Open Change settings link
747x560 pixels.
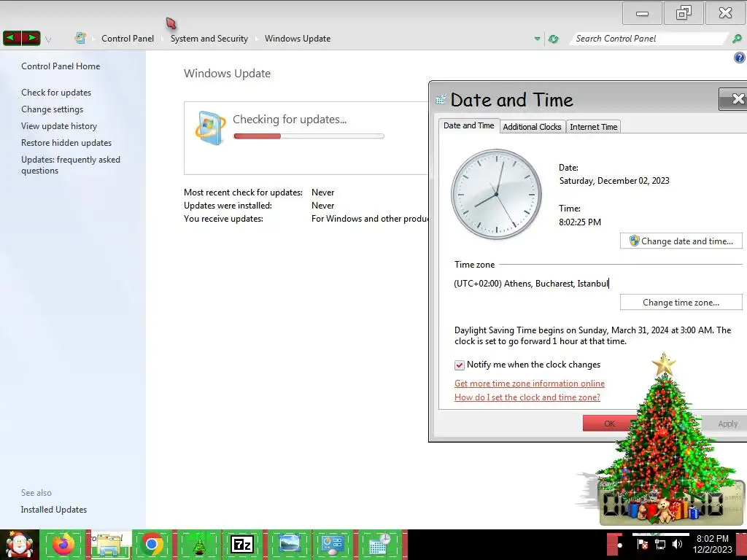click(52, 109)
